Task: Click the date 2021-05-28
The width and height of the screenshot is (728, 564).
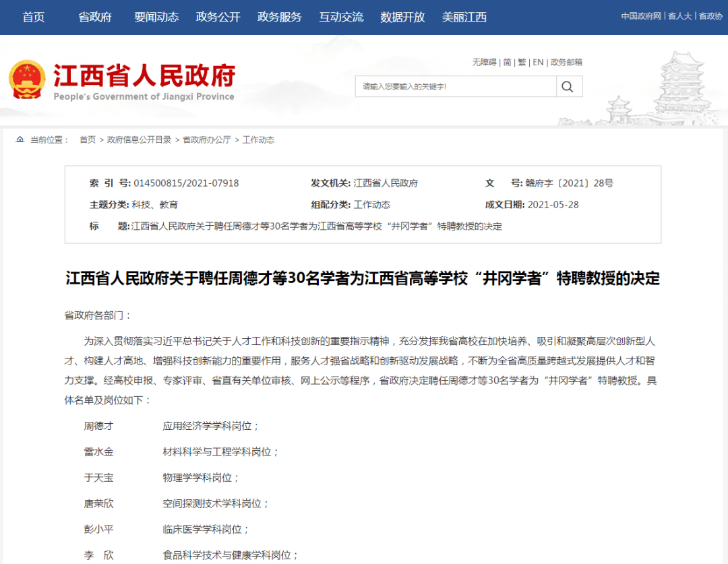Action: coord(553,205)
